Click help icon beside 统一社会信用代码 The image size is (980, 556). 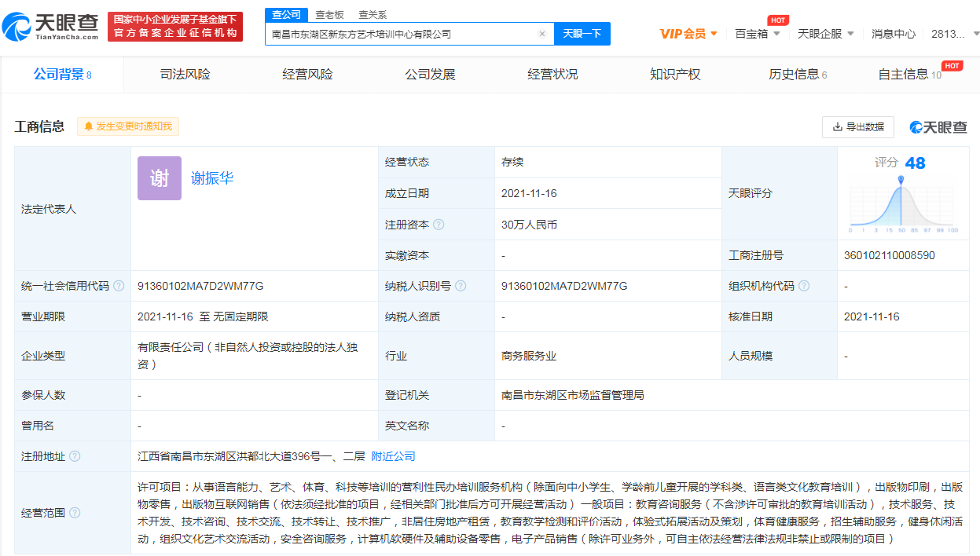pyautogui.click(x=119, y=286)
